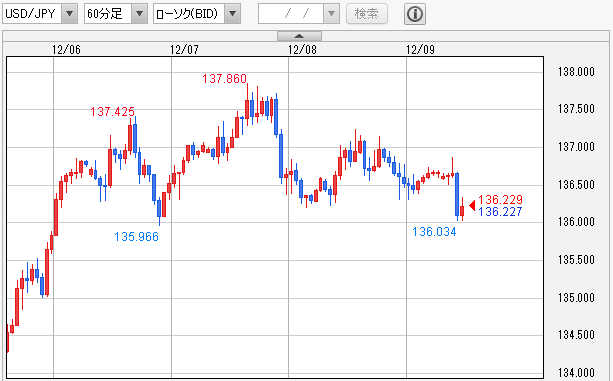
Task: Click the 137.425 high price label
Action: [113, 112]
